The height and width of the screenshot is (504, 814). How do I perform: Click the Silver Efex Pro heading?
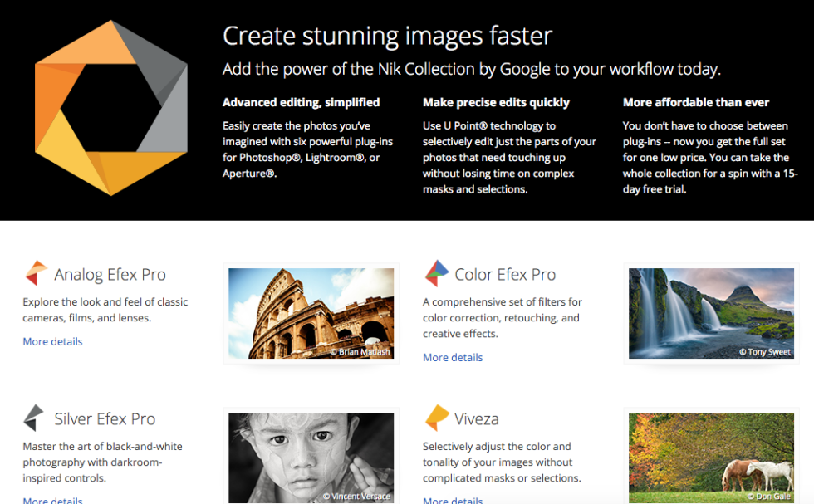pyautogui.click(x=105, y=418)
